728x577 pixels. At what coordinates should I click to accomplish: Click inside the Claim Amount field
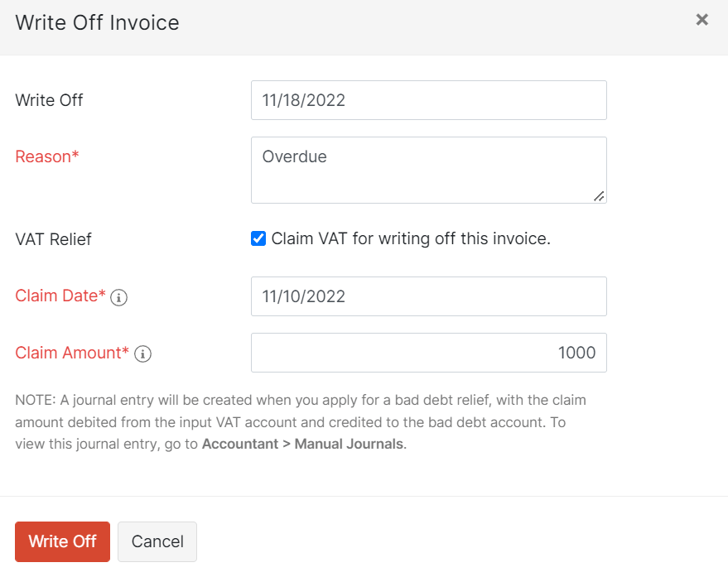[428, 353]
